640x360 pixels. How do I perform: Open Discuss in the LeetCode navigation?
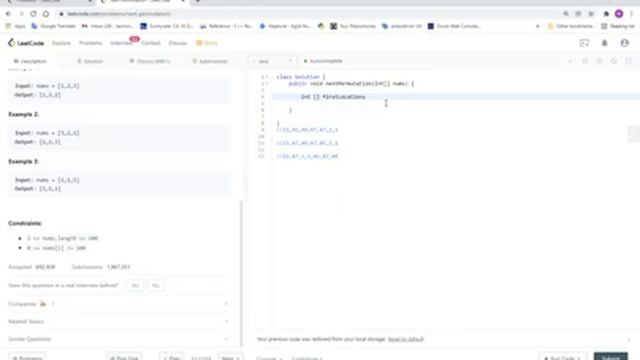click(178, 43)
